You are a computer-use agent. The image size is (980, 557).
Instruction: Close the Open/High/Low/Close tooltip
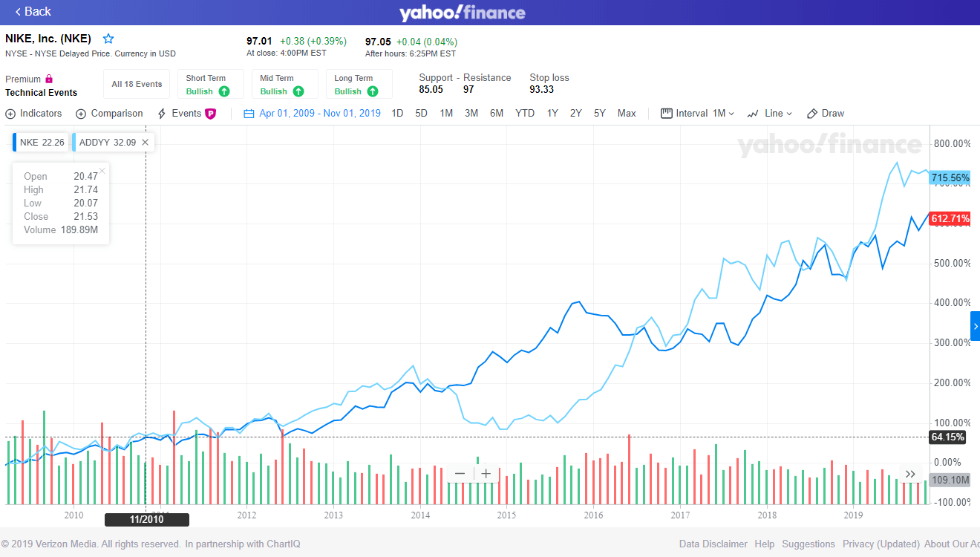(102, 171)
